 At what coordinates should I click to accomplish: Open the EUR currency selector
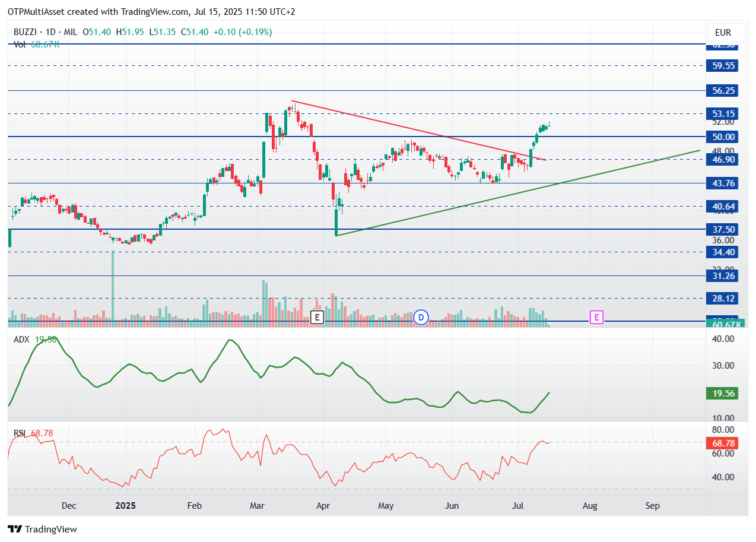pos(723,33)
